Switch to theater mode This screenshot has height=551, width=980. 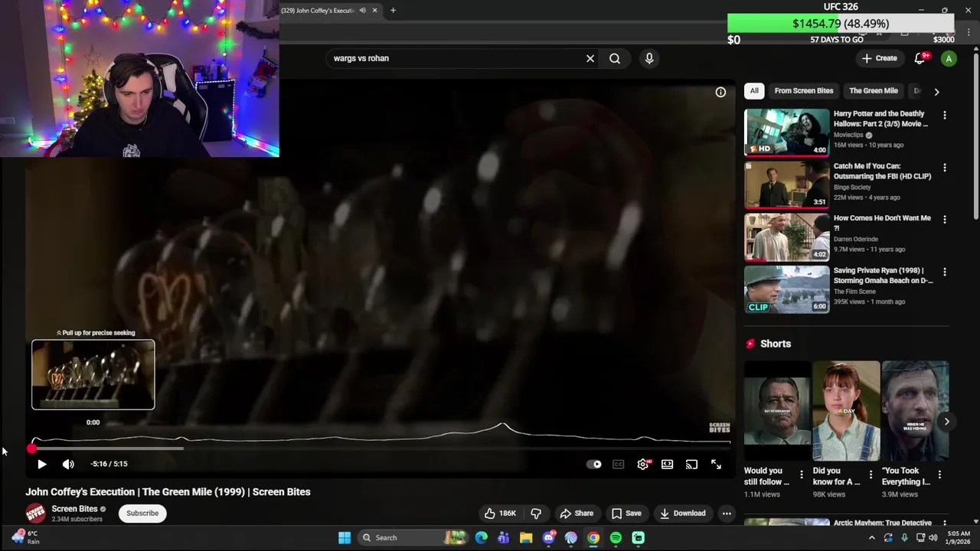click(x=667, y=464)
